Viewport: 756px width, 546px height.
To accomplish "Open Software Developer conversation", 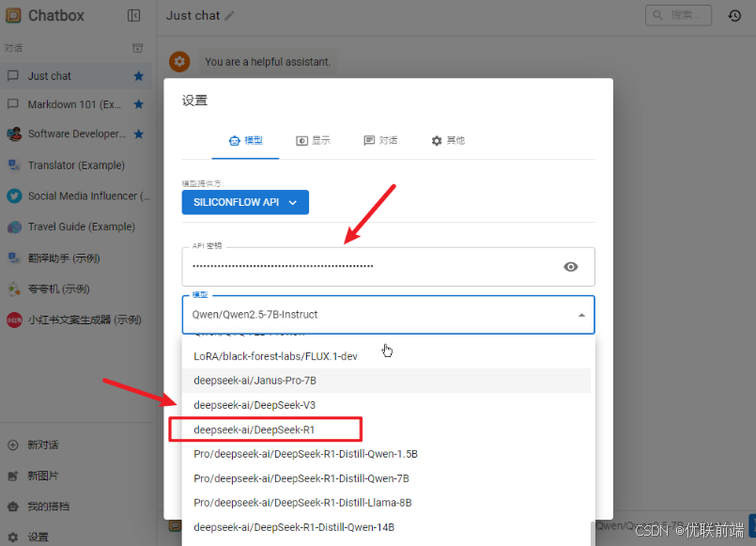I will click(x=76, y=133).
